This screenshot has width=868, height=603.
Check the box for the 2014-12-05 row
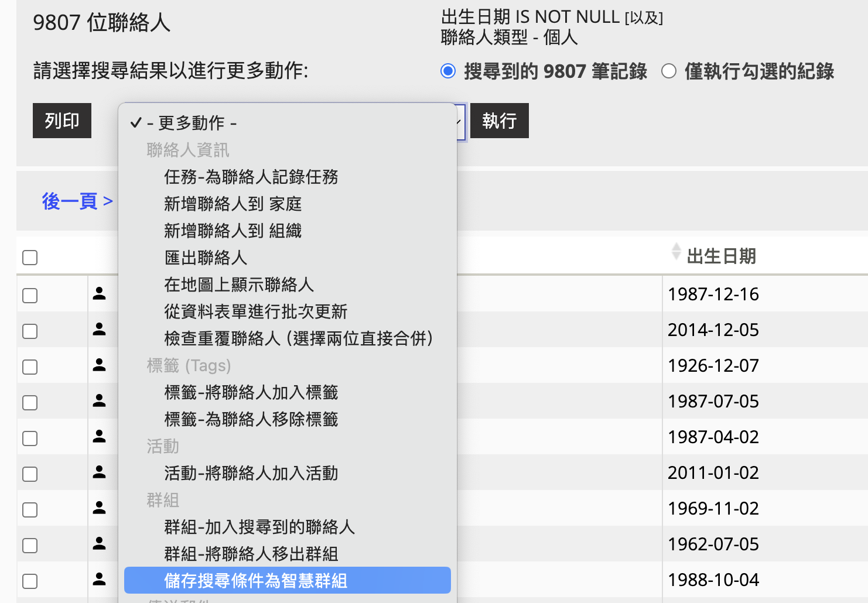pyautogui.click(x=30, y=331)
